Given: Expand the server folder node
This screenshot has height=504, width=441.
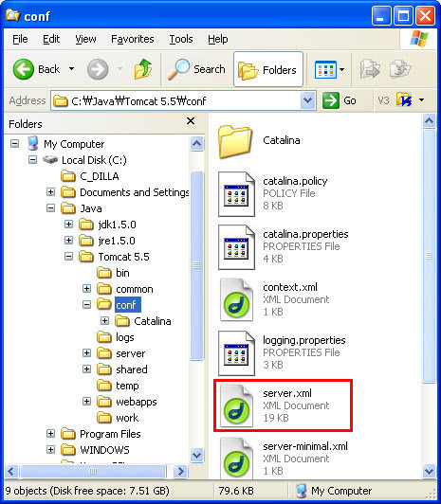Looking at the screenshot, I should pyautogui.click(x=86, y=353).
